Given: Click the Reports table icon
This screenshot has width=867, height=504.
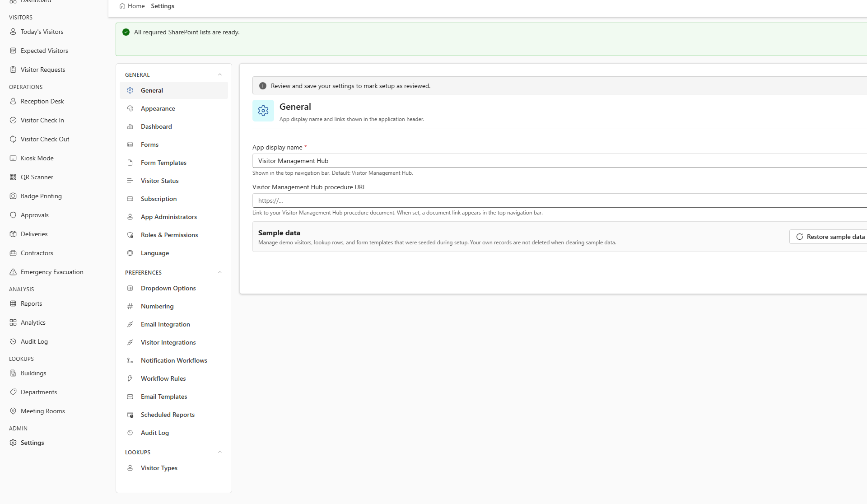Looking at the screenshot, I should click(x=13, y=303).
